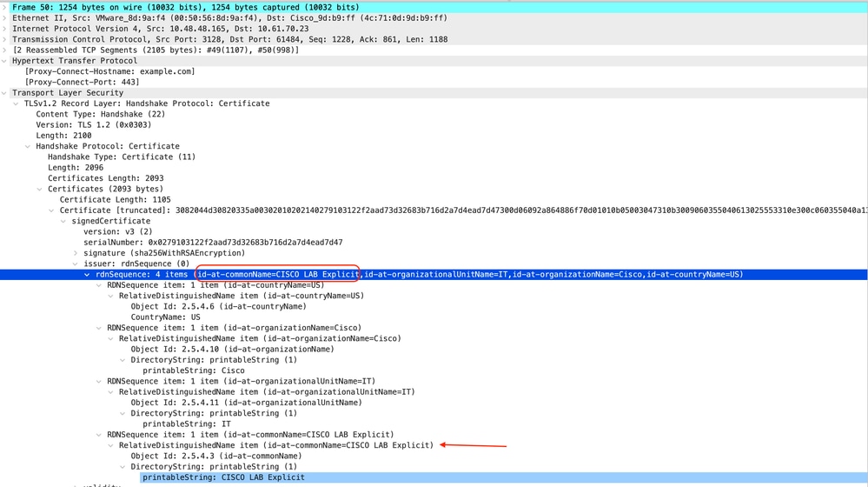
Task: Collapse RelativeDistinguishedName item commonName=CISCO LAB Explicit
Action: 110,445
